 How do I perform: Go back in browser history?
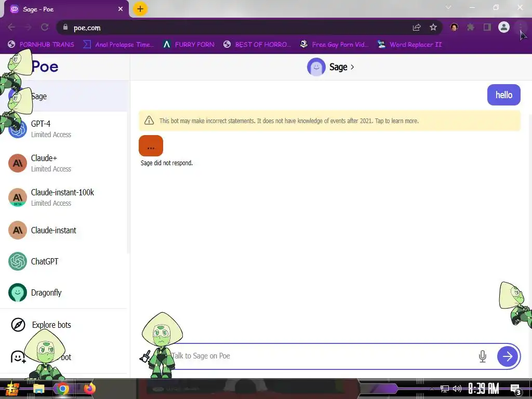click(x=11, y=28)
